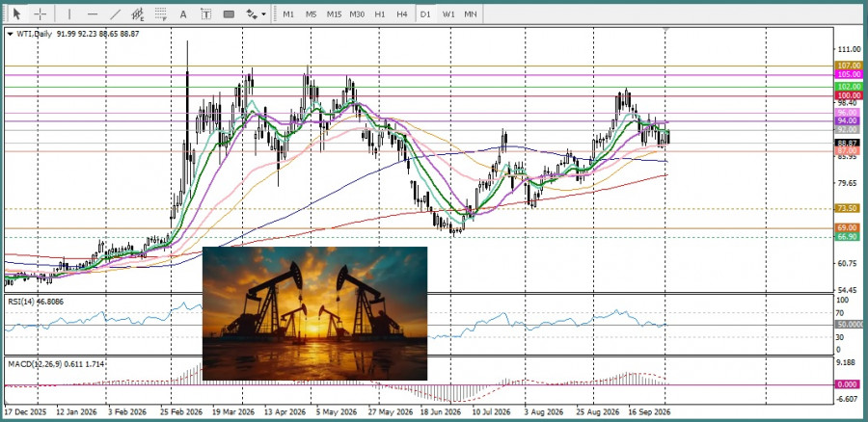The height and width of the screenshot is (422, 868).
Task: Switch to W1 weekly timeframe
Action: 448,14
